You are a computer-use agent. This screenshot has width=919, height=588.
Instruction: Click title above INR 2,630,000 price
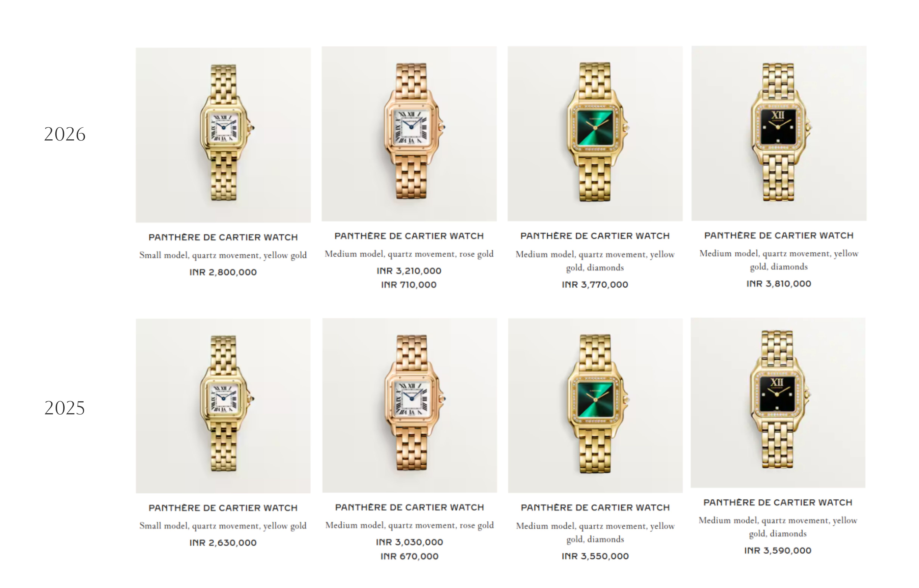tap(223, 508)
